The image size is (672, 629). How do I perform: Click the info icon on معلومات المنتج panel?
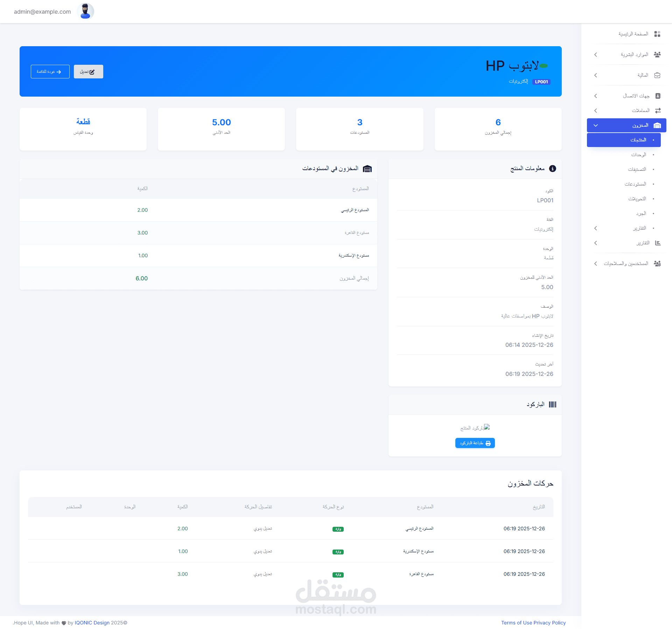tap(553, 168)
